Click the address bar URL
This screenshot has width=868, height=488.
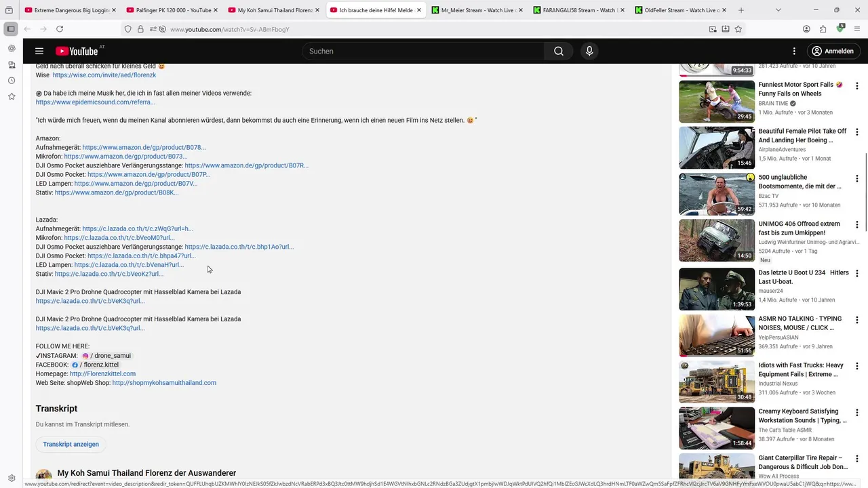coord(229,29)
